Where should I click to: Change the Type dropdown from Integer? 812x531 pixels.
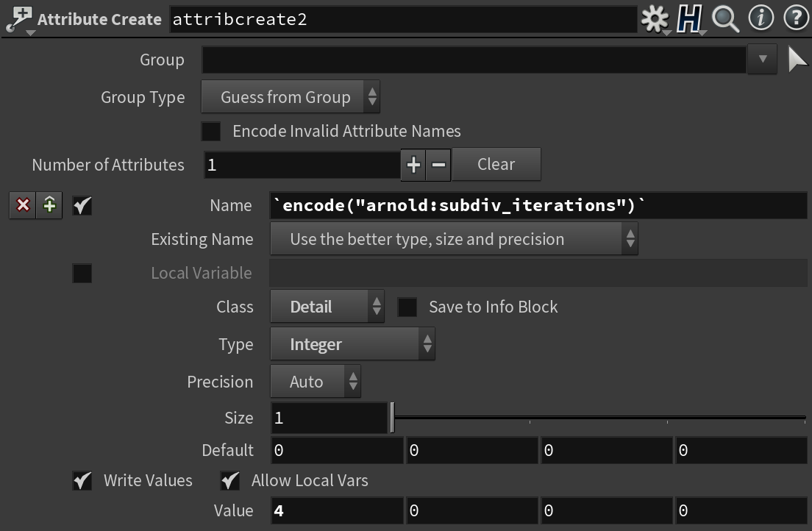pos(352,344)
